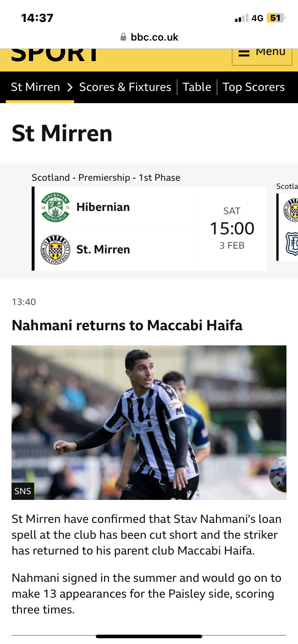
Task: Open the Table tab
Action: pos(197,87)
